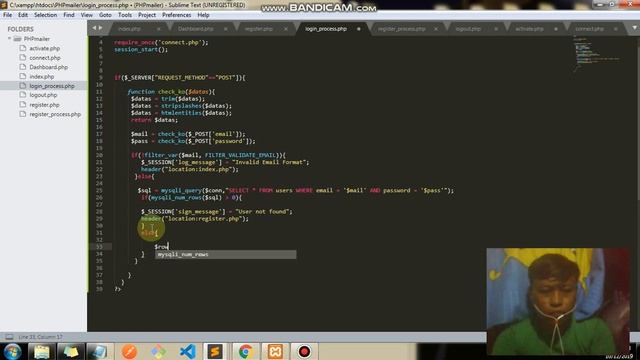Open the Help menu

(x=203, y=15)
